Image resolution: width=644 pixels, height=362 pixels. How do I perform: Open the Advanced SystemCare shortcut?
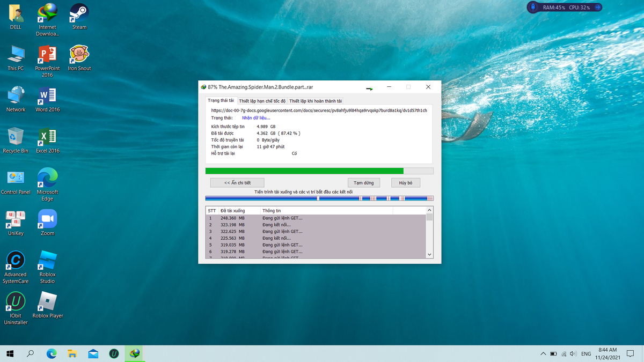click(16, 267)
